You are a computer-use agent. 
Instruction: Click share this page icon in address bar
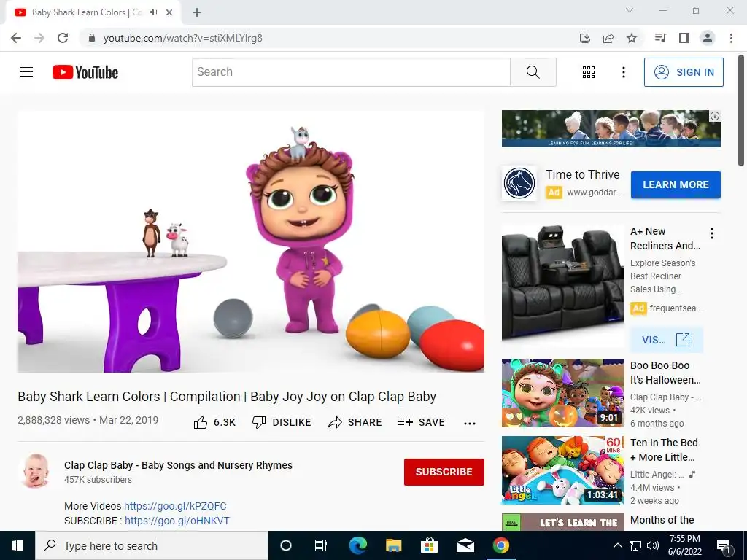pyautogui.click(x=608, y=38)
